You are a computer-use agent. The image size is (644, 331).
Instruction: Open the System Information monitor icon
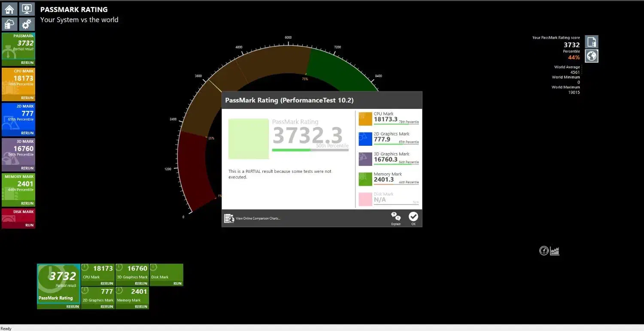click(27, 9)
